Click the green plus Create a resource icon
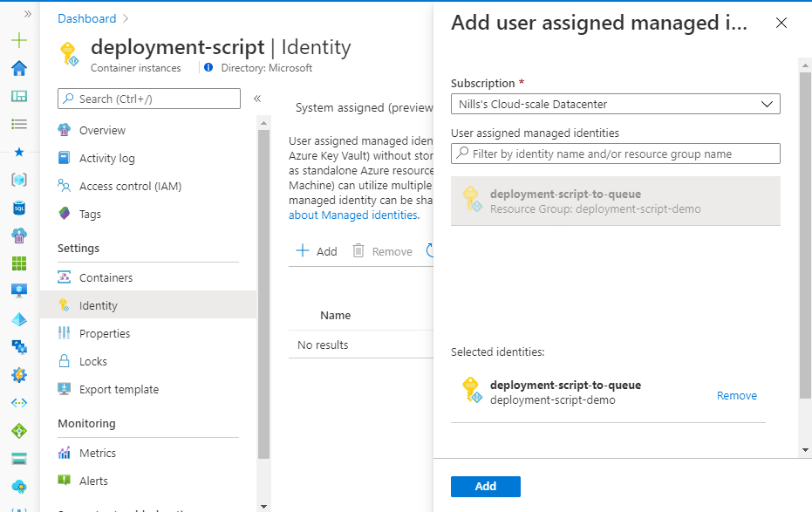This screenshot has width=812, height=512. click(x=19, y=40)
